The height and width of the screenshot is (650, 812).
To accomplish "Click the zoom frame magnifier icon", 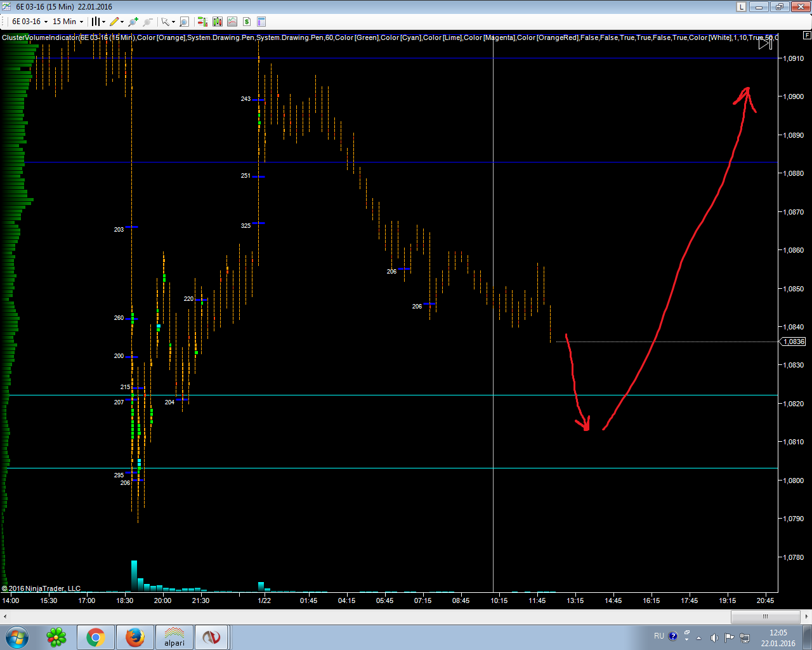I will (x=184, y=22).
